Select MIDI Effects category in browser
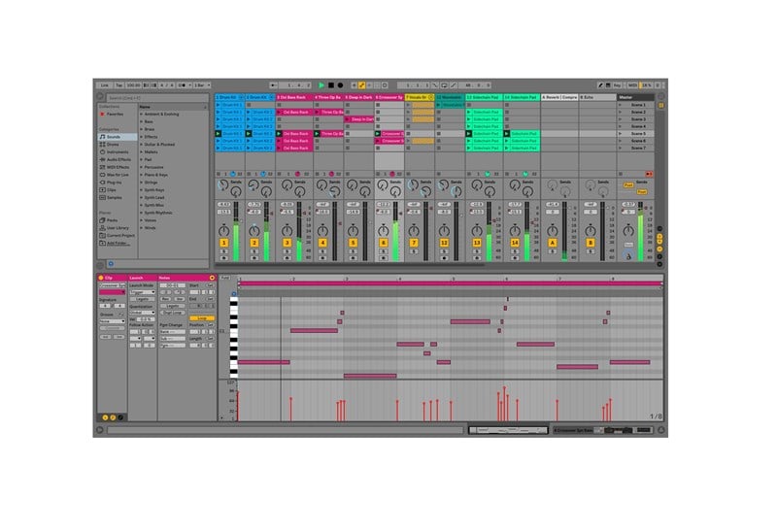This screenshot has height=532, width=777. point(118,167)
